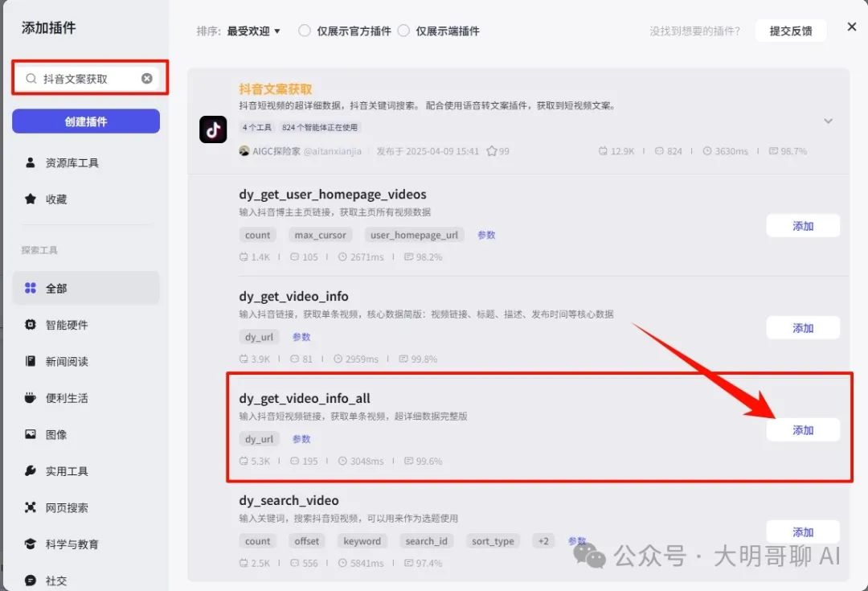Click the 824个智能体正在使用 tag
The height and width of the screenshot is (591, 868).
pyautogui.click(x=319, y=127)
